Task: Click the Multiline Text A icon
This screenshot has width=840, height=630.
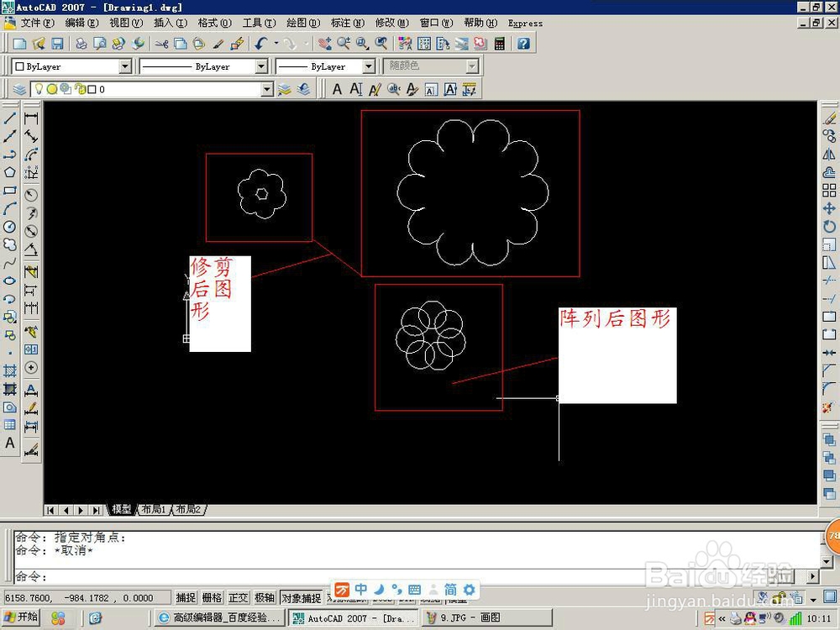Action: click(337, 90)
